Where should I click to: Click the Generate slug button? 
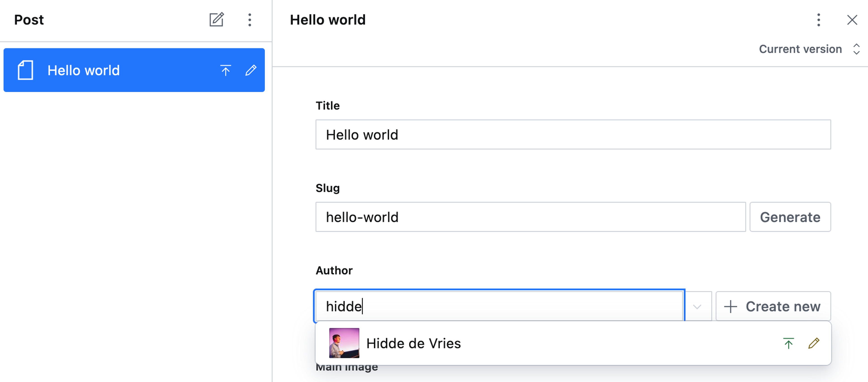(790, 217)
